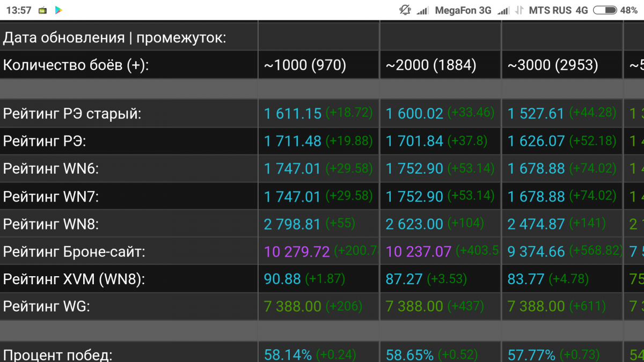
Task: Select the 'Процент побед:' row label
Action: point(58,355)
